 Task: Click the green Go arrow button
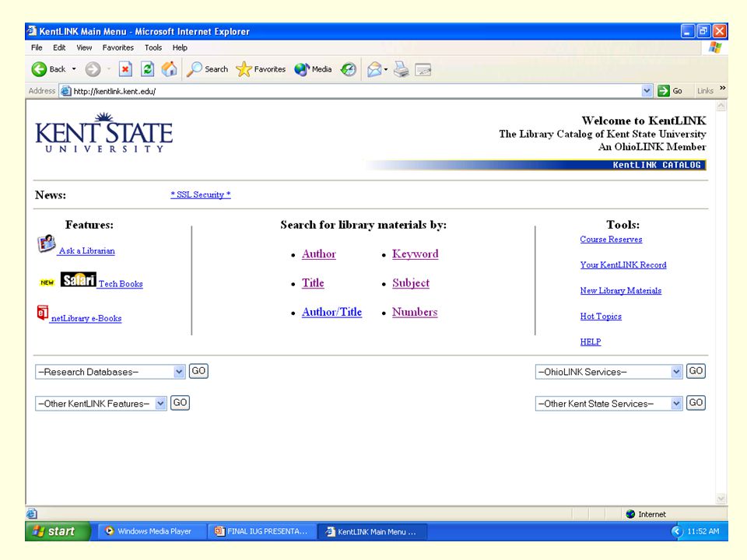(x=664, y=91)
